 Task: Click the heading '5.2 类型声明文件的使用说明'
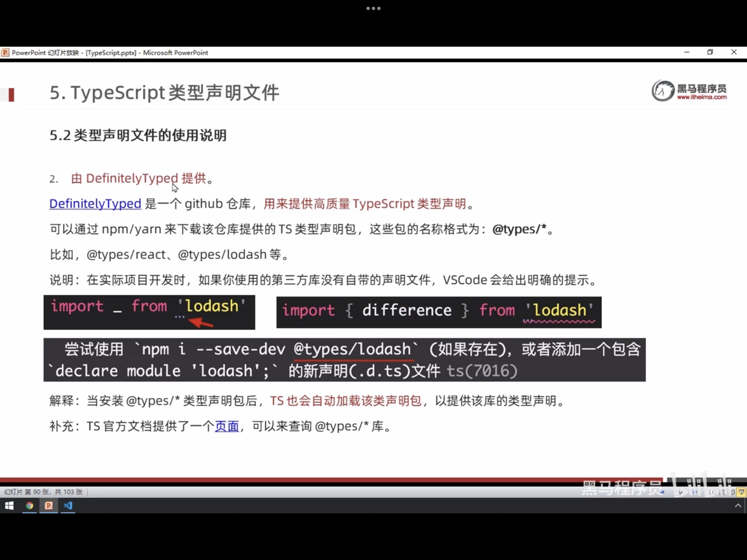point(138,135)
